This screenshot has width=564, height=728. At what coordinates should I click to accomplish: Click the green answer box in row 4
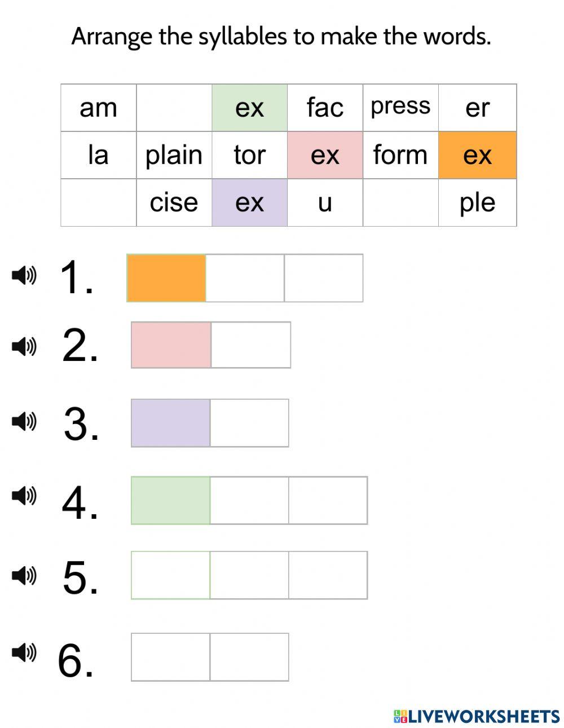tap(170, 500)
